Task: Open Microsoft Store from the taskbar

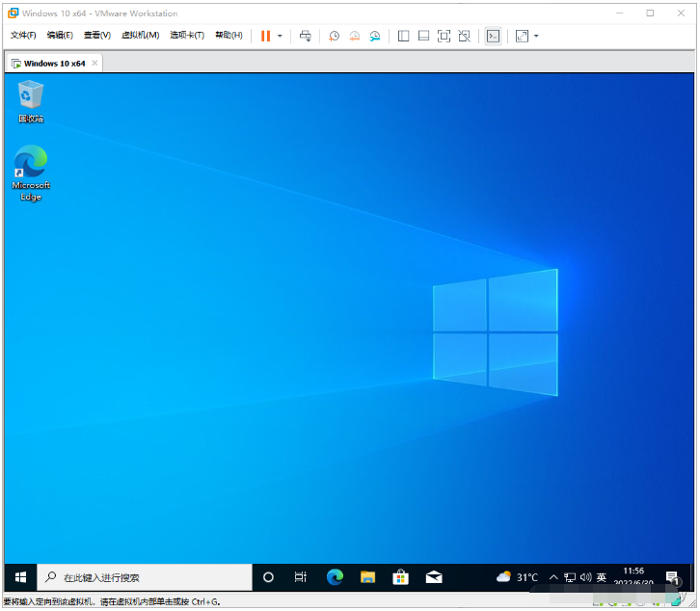Action: tap(400, 577)
